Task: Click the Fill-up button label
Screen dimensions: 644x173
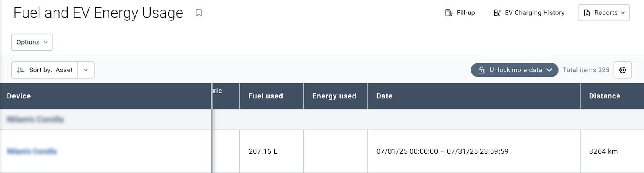Action: (466, 13)
